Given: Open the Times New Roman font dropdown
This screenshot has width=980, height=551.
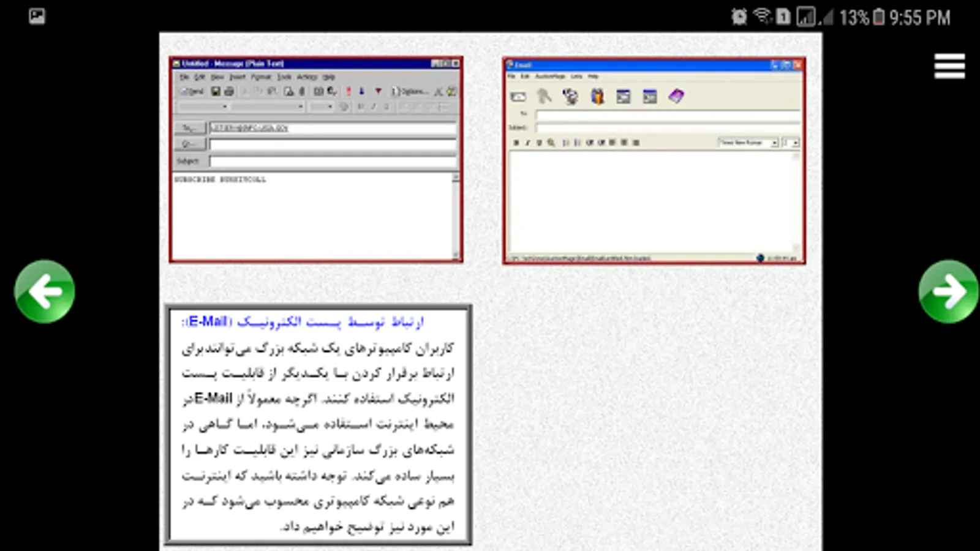Looking at the screenshot, I should (x=748, y=143).
